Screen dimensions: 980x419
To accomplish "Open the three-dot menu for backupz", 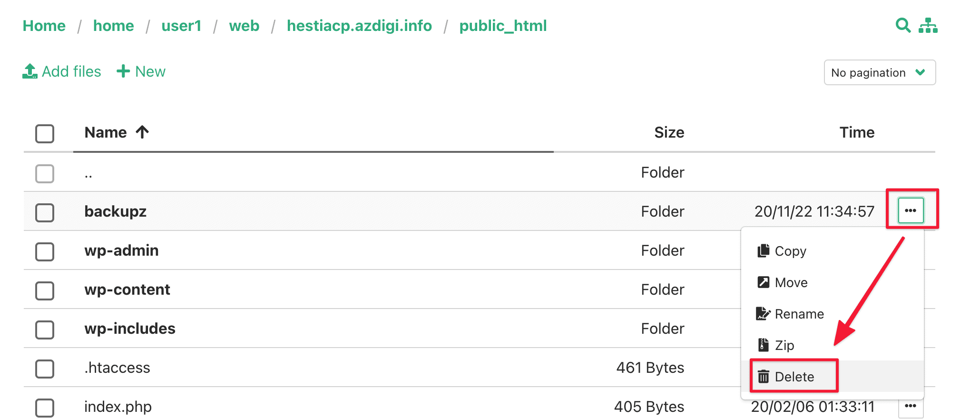I will (x=911, y=210).
